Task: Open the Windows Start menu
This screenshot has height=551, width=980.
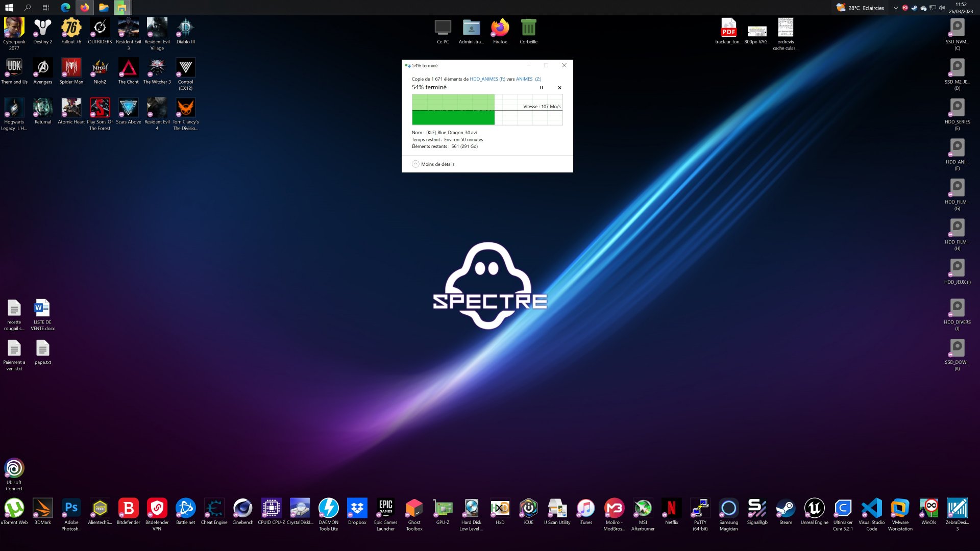Action: pos(9,8)
